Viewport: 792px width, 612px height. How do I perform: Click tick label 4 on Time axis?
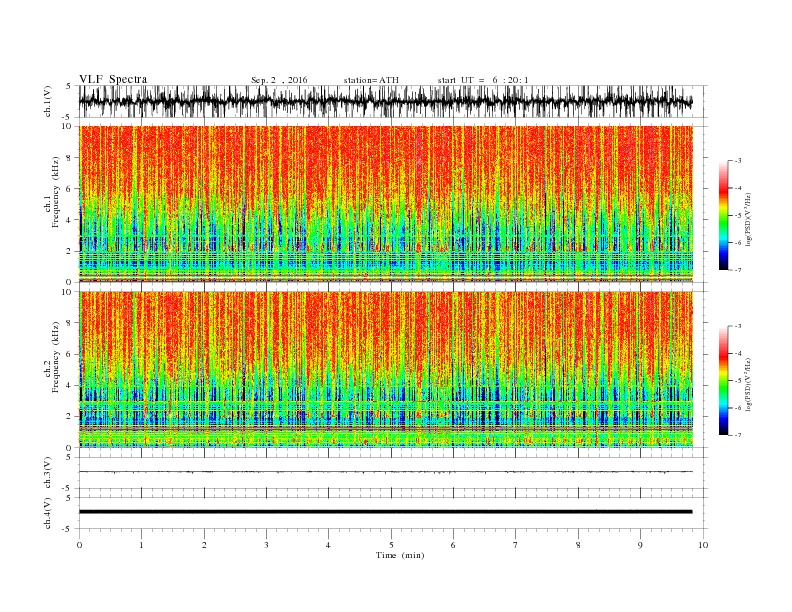coord(329,545)
